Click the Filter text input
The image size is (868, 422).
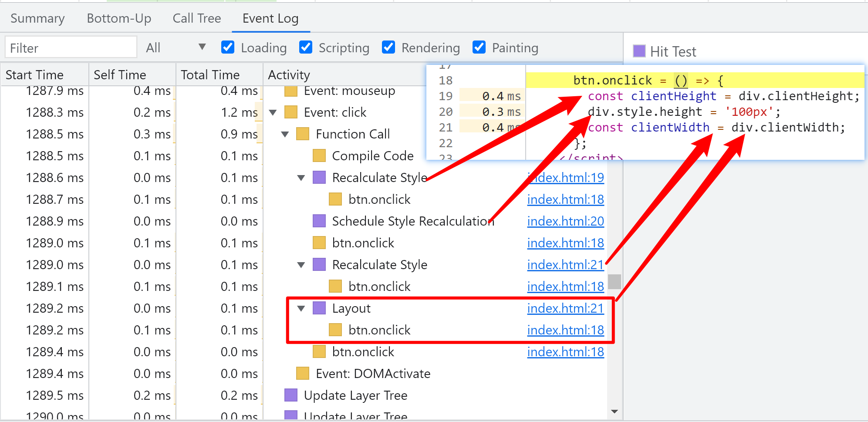pos(71,47)
